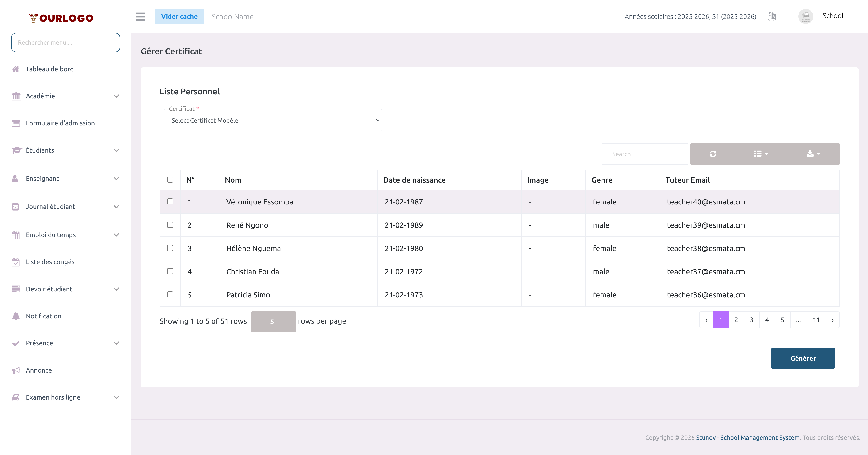Viewport: 868px width, 455px height.
Task: Select the Christian Fouda row checkbox
Action: [170, 271]
